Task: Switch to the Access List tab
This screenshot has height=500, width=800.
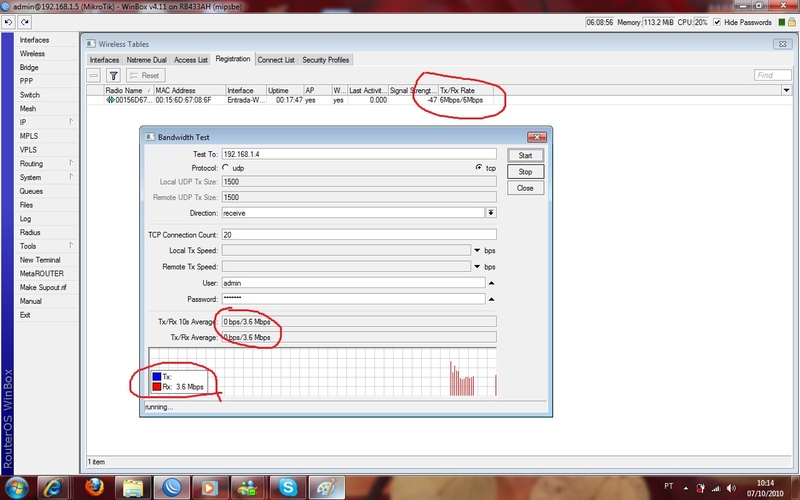Action: (191, 60)
